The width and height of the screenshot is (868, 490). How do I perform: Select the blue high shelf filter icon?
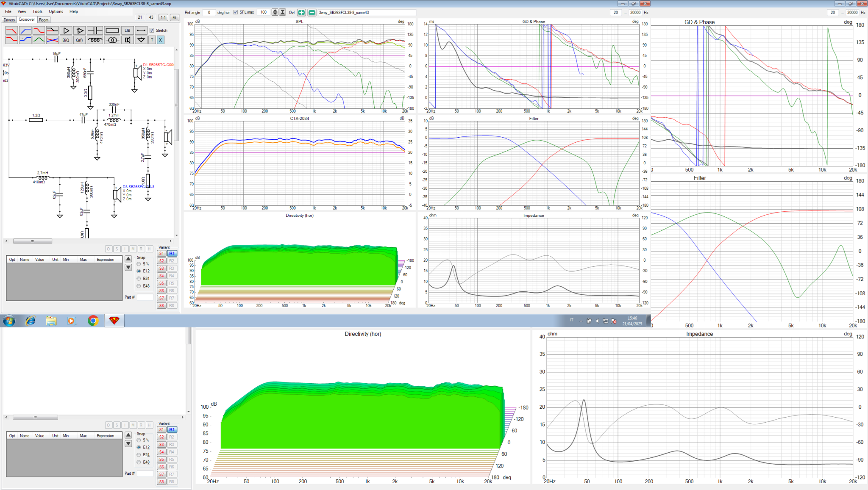(x=25, y=40)
